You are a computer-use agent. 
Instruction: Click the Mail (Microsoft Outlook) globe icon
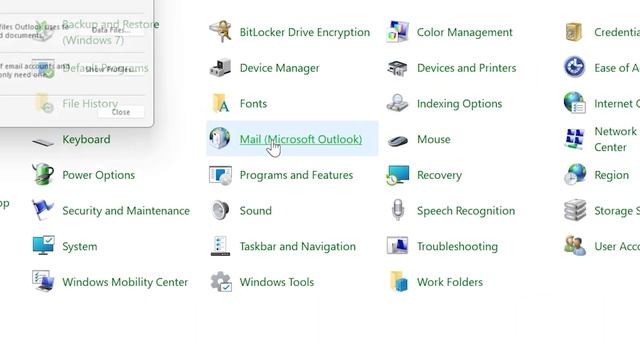coord(220,138)
